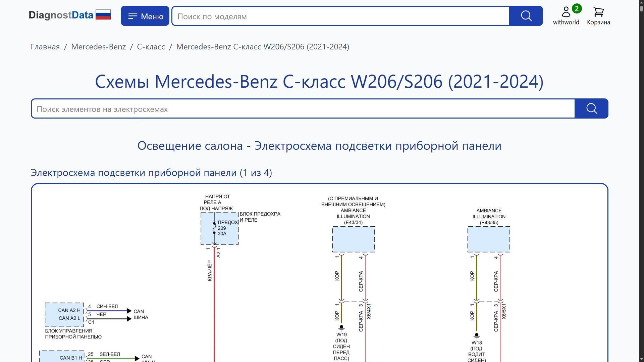Click the Russian flag language icon
644x362 pixels.
(103, 15)
